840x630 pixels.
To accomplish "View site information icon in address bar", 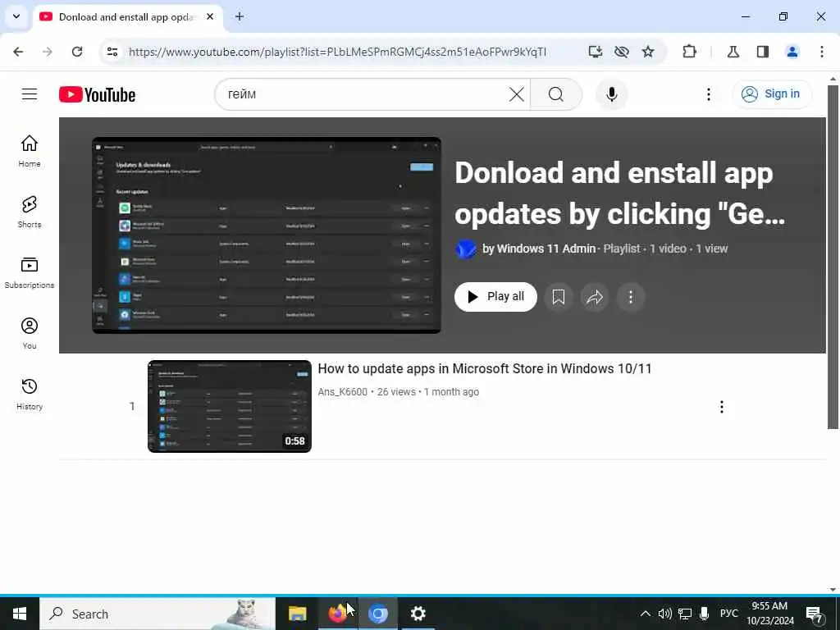I will [x=112, y=52].
